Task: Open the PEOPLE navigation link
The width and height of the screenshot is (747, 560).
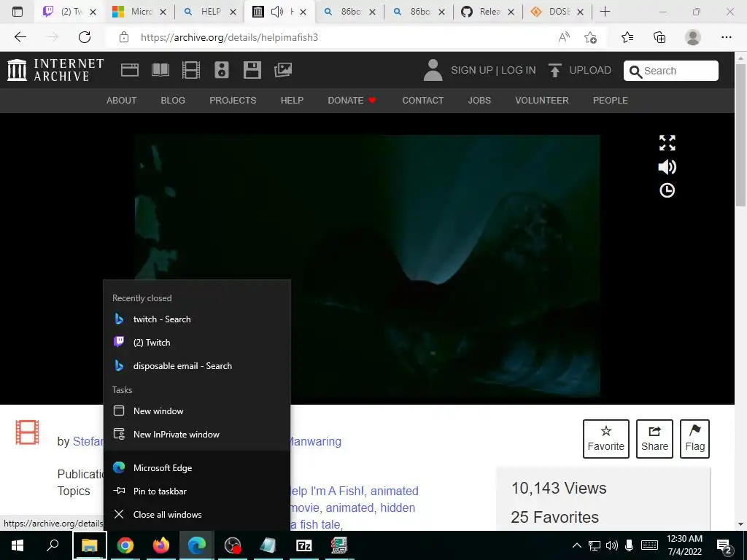Action: point(611,101)
